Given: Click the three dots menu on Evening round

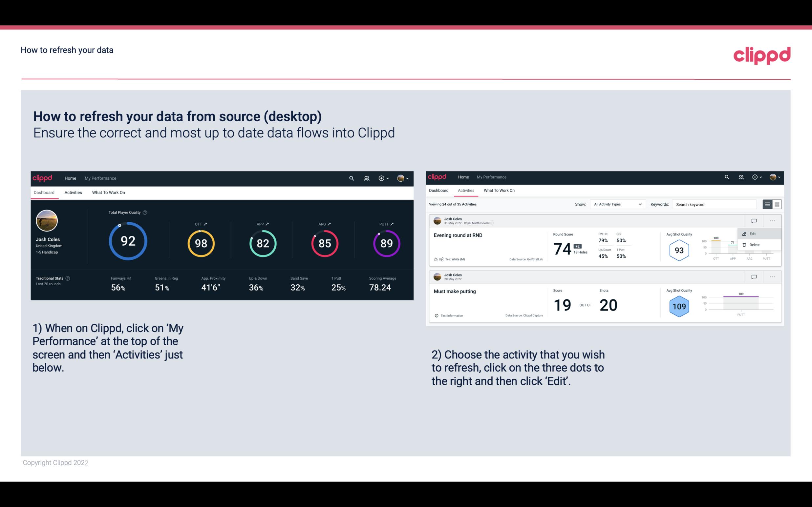Looking at the screenshot, I should coord(772,220).
